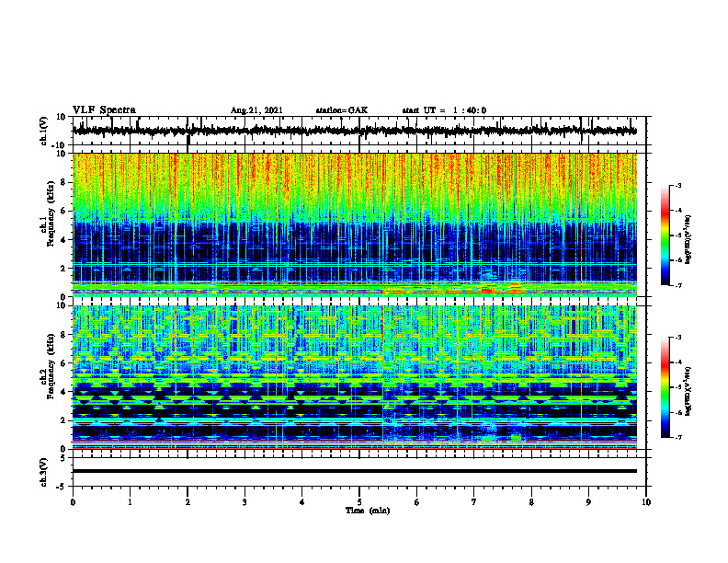Image resolution: width=728 pixels, height=563 pixels.
Task: Click the ch.3 flat black line trace
Action: pos(354,471)
